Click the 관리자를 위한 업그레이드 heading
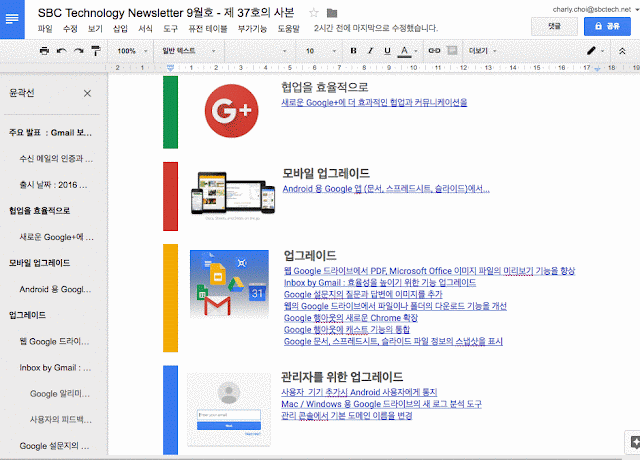Viewport: 640px width, 460px height. coord(342,376)
